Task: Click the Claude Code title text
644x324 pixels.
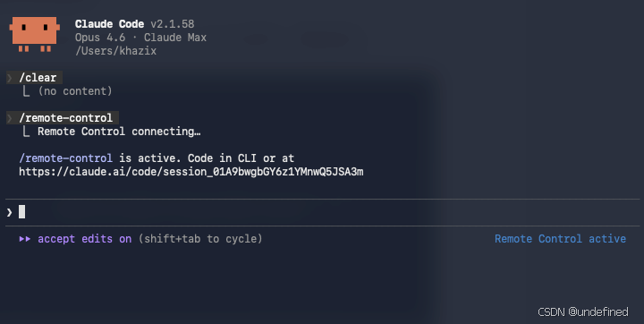Action: point(109,24)
